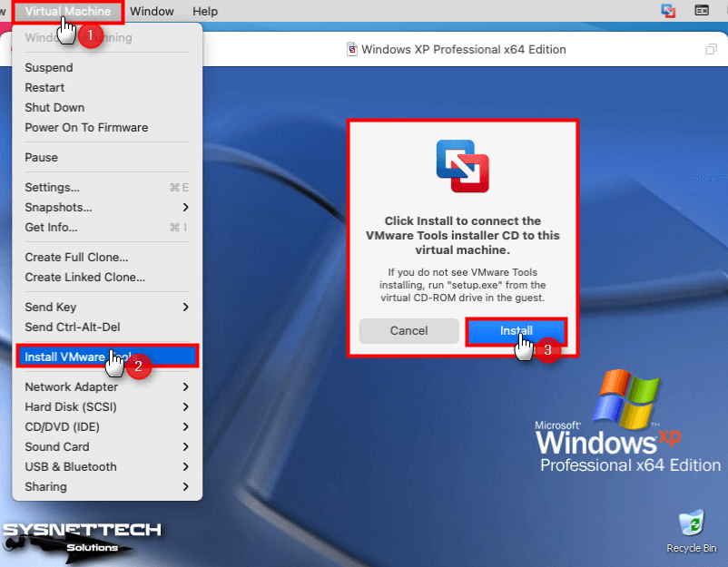Screen dimensions: 728x567
Task: Click VMware Fusion menu bar status icon
Action: point(668,10)
